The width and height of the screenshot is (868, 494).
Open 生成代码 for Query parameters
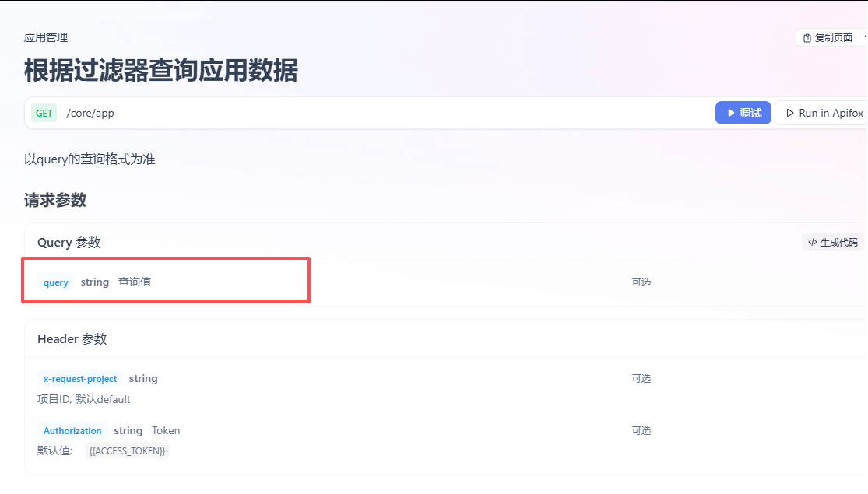click(x=833, y=242)
